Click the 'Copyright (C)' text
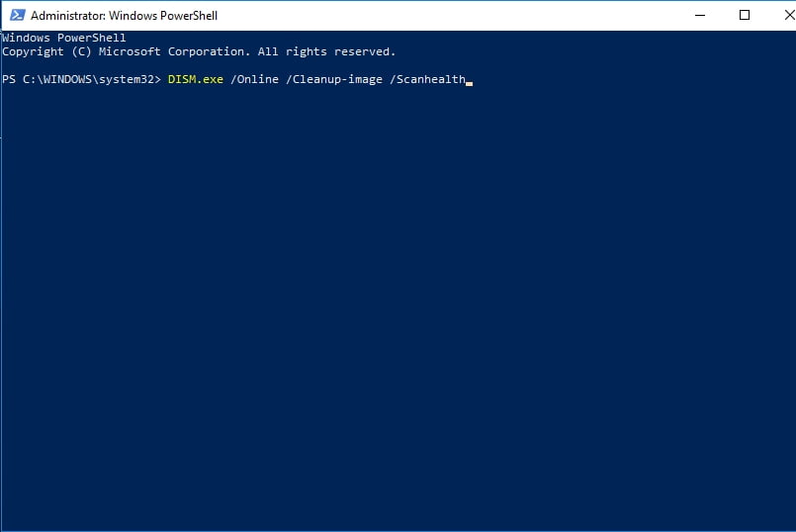Screen dimensions: 796x532 point(46,51)
